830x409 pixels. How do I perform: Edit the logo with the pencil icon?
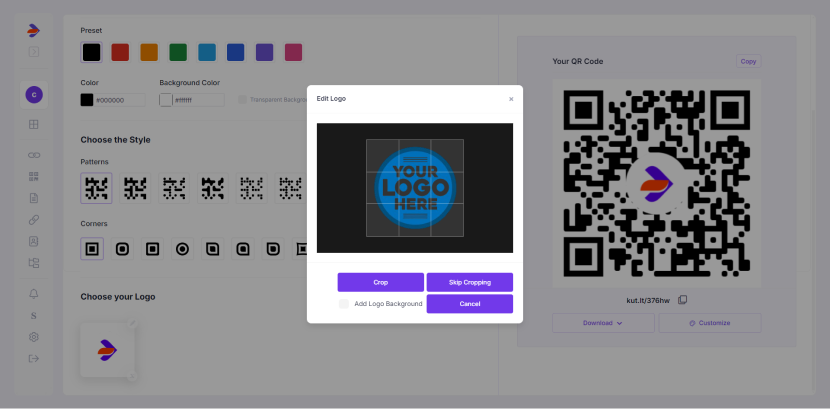tap(132, 323)
